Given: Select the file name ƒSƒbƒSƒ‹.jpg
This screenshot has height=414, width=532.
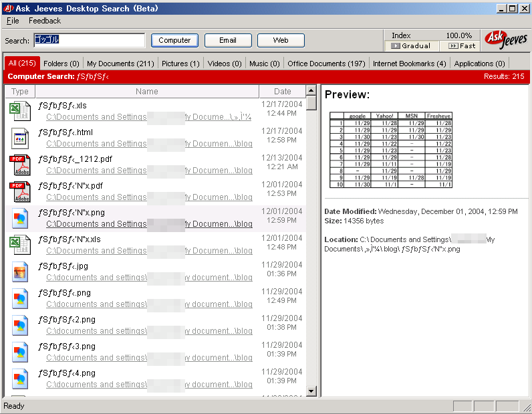Looking at the screenshot, I should coord(63,266).
